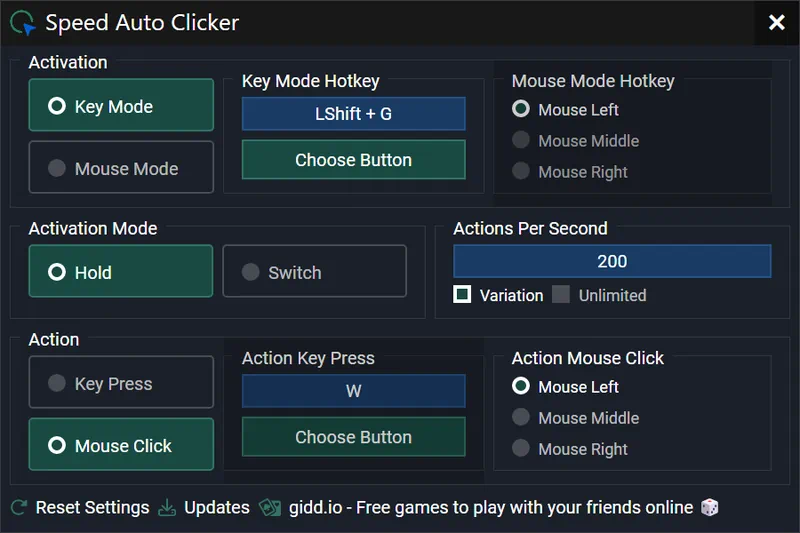Select Key Mode activation
This screenshot has height=533, width=800.
121,106
